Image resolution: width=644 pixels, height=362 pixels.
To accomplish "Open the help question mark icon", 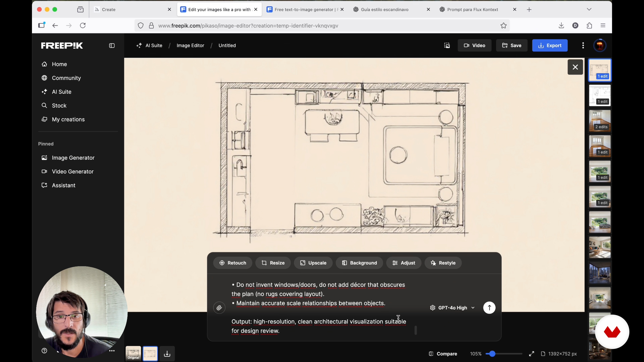I will (44, 351).
